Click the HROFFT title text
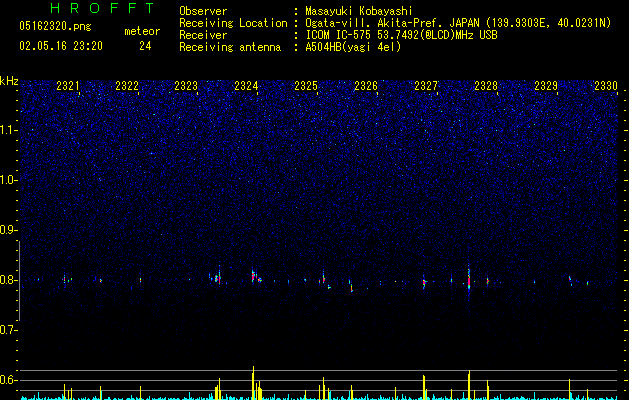Screen dimensions: 629x400 coord(102,8)
